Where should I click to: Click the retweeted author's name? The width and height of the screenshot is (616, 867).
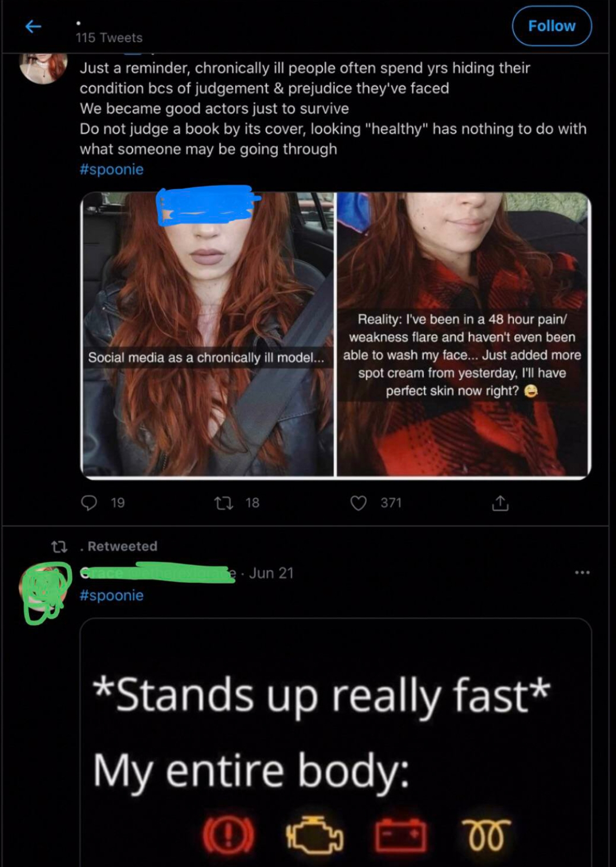click(x=158, y=573)
